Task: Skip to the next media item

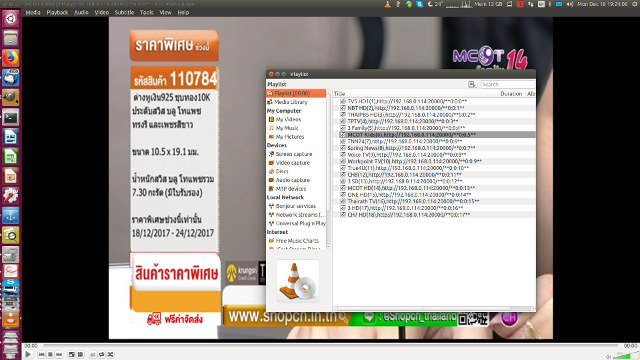Action: tap(59, 355)
